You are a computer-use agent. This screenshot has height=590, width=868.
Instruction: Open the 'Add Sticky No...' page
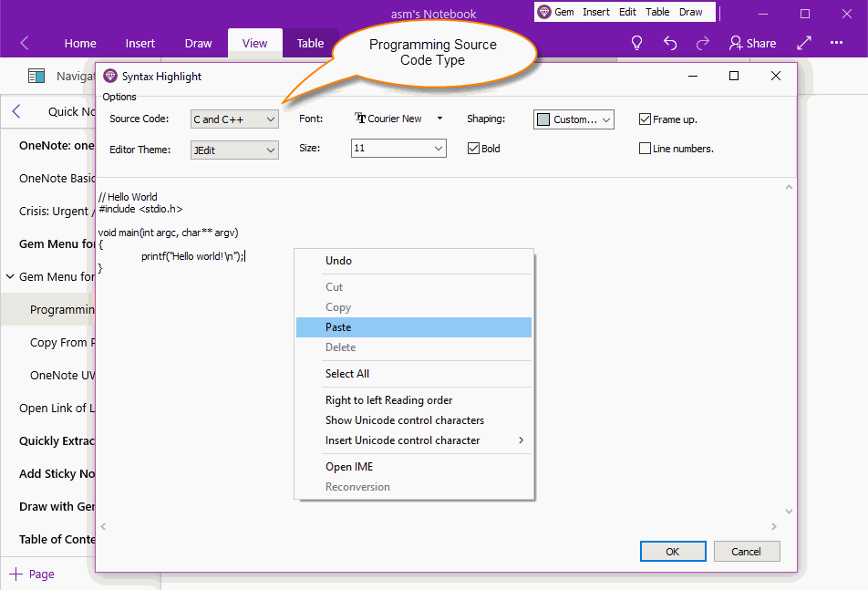coord(57,474)
